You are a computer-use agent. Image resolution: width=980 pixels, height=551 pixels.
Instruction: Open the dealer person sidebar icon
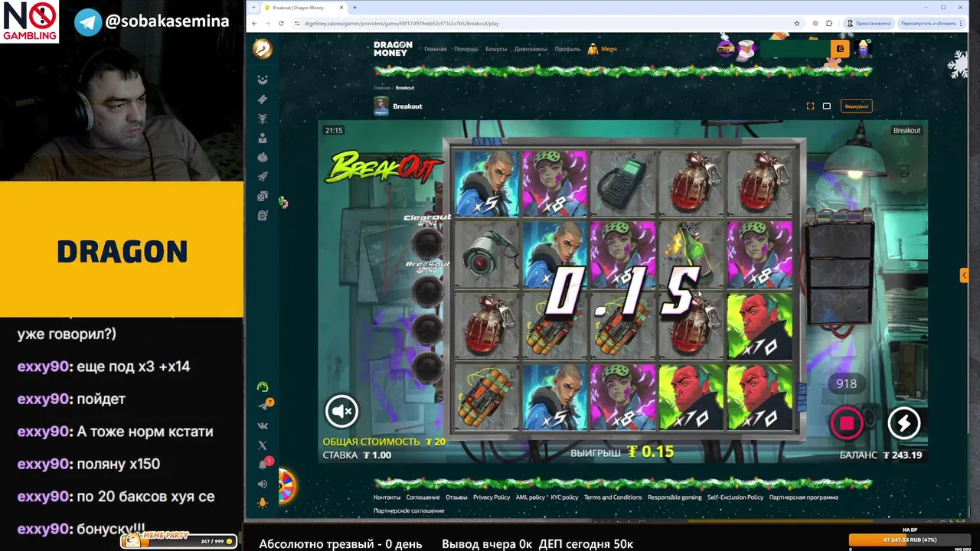(x=263, y=139)
